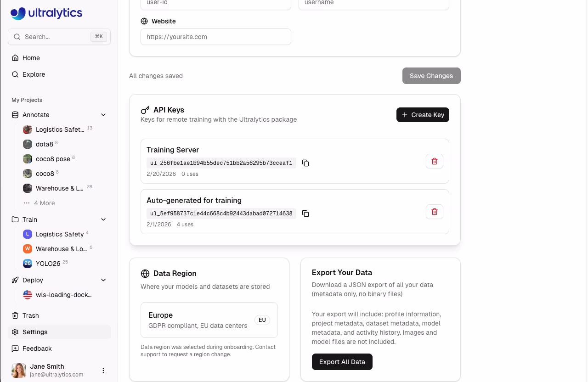
Task: Click the Save Changes button
Action: point(431,76)
